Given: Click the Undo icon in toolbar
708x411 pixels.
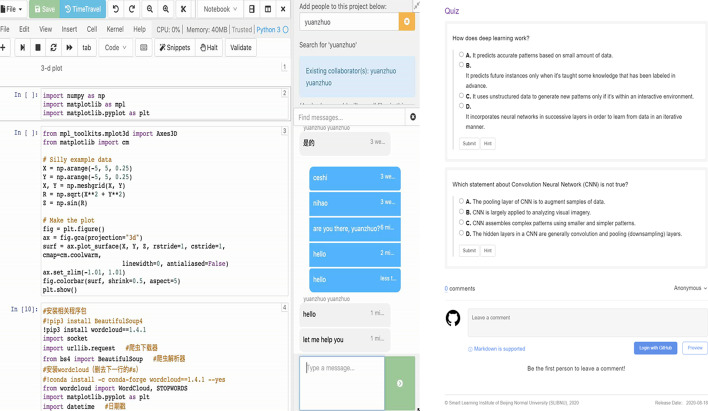Looking at the screenshot, I should coord(116,9).
